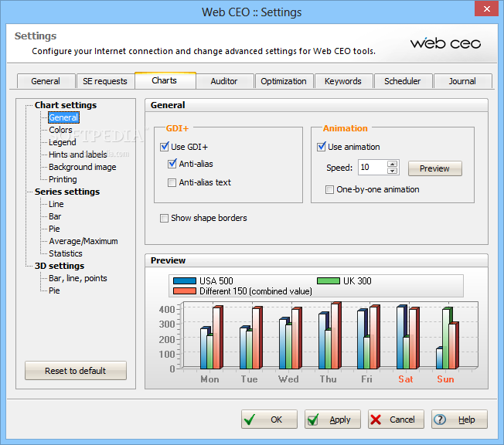Decrease animation speed with down arrow
The width and height of the screenshot is (504, 445).
point(392,171)
